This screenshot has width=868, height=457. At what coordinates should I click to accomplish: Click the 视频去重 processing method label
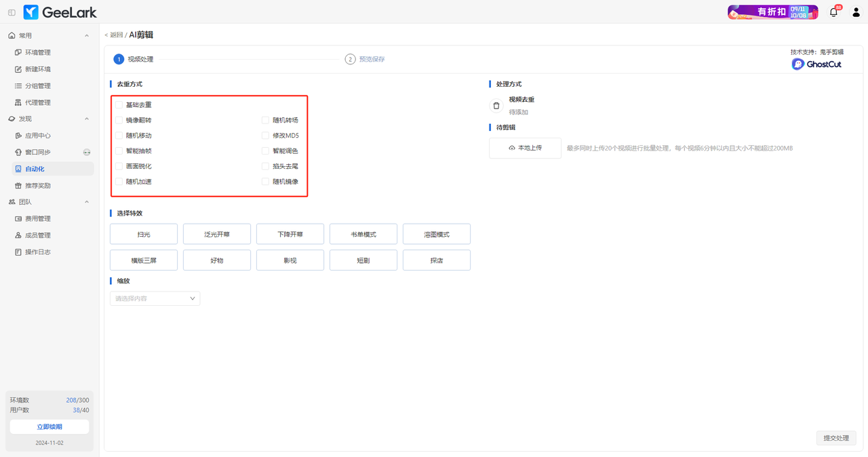[x=521, y=100]
